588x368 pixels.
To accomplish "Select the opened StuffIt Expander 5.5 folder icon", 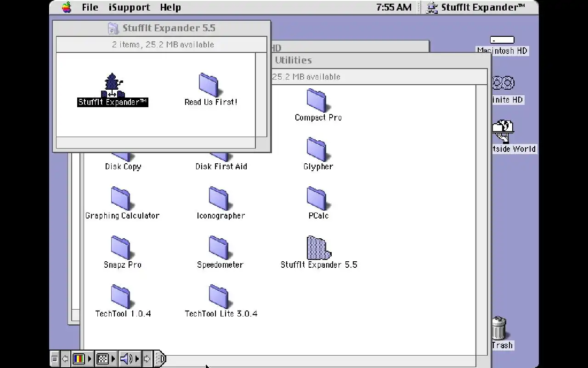I will tap(318, 248).
